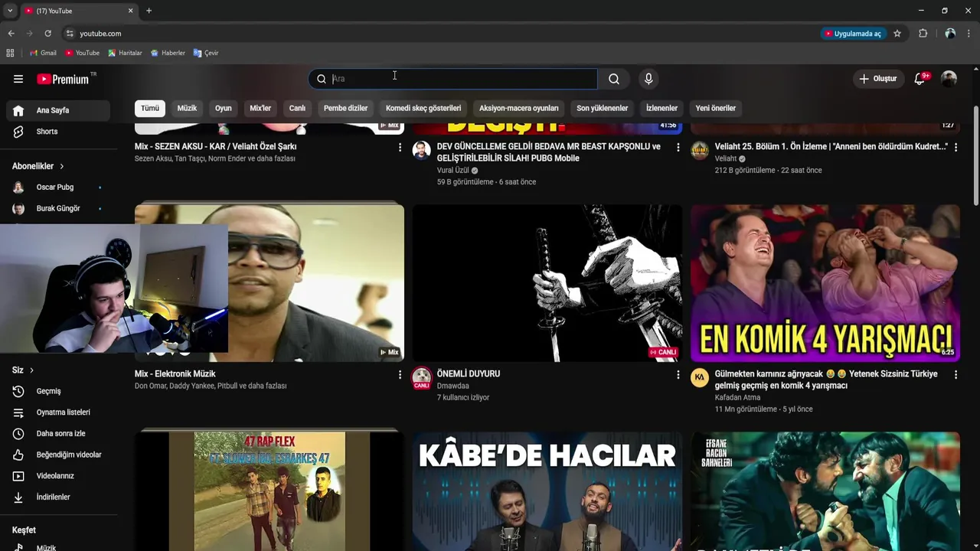Select the İzlenenler chip
Viewport: 980px width, 551px height.
pos(661,108)
